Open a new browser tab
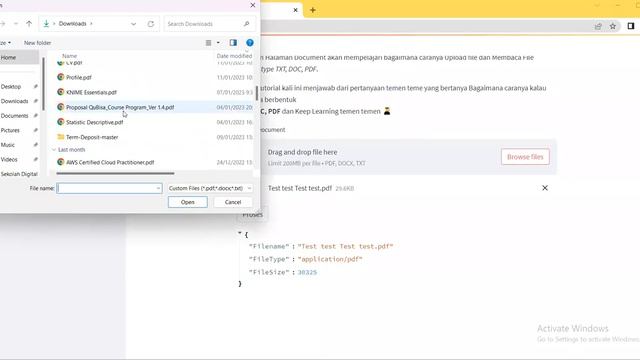Screen dimensions: 640x360 (313, 10)
